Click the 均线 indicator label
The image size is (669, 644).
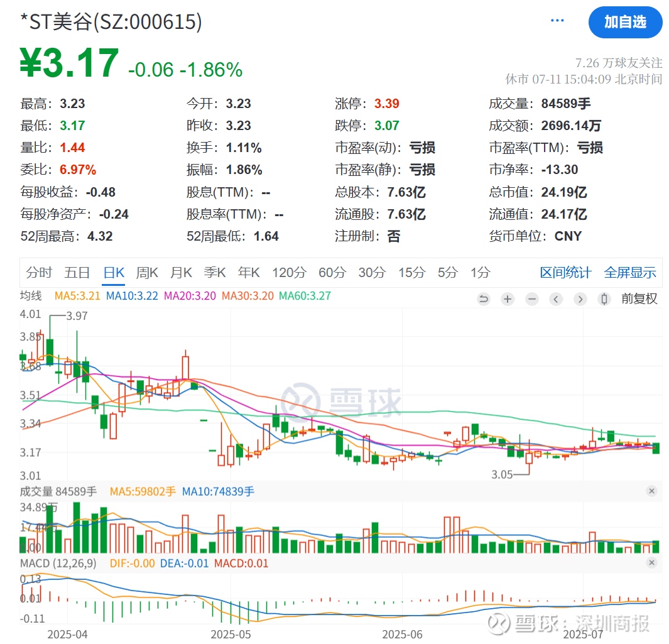click(x=31, y=296)
